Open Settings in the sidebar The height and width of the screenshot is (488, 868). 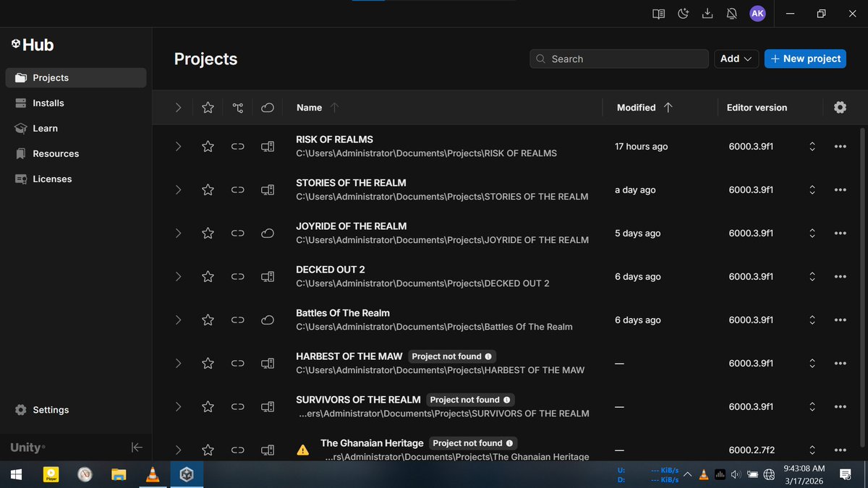[x=76, y=410]
